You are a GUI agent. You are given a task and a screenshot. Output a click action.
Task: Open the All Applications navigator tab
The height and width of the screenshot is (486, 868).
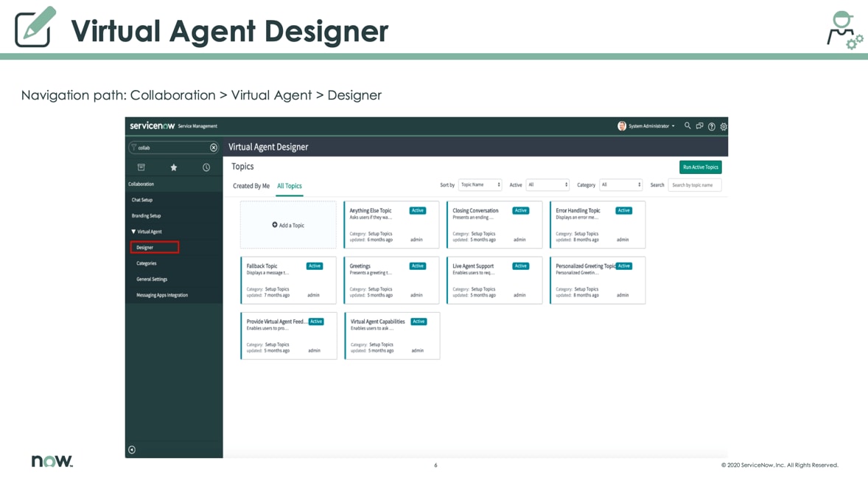point(141,167)
